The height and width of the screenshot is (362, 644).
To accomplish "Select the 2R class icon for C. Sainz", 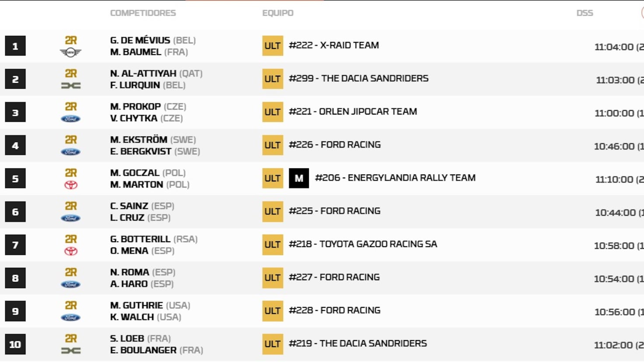I will tap(71, 205).
